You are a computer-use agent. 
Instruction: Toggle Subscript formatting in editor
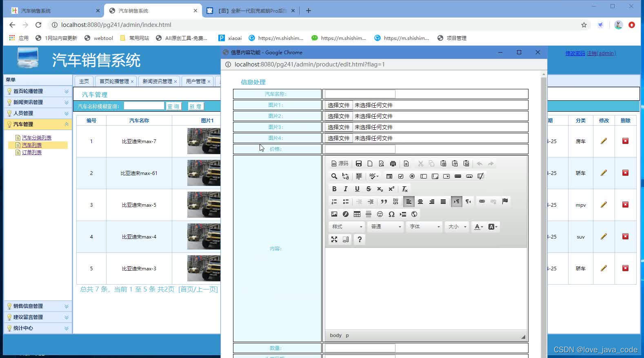point(380,189)
